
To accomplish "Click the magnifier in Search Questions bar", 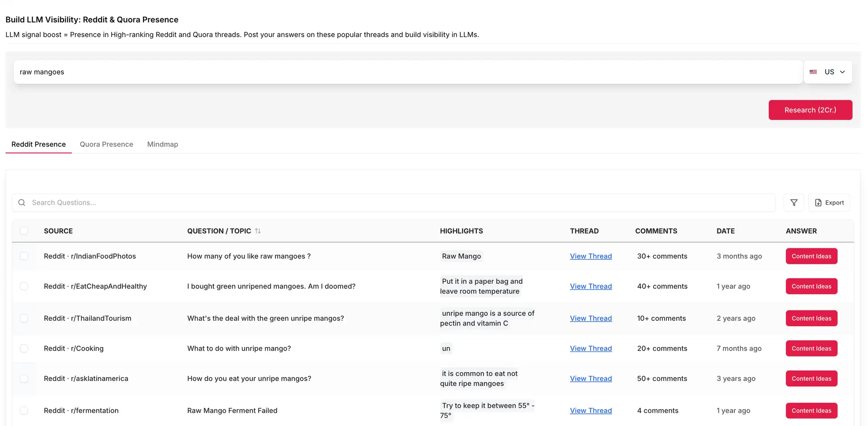I will 22,202.
